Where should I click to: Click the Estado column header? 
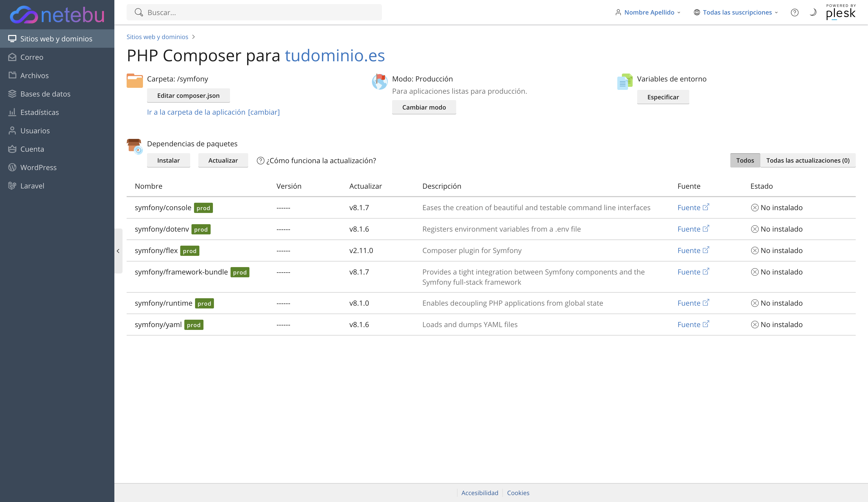click(x=761, y=186)
